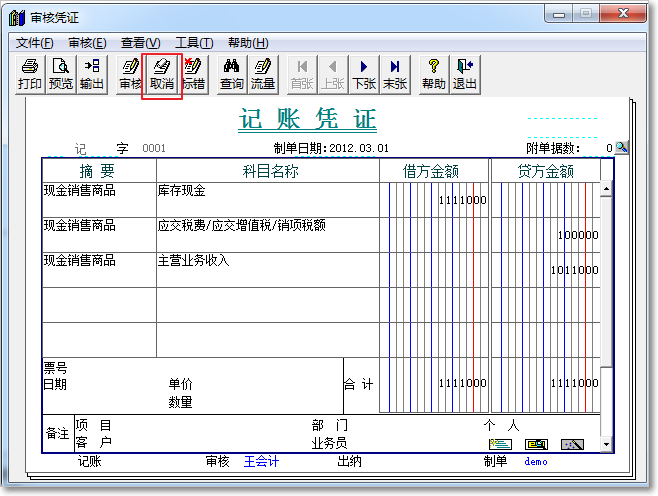The width and height of the screenshot is (658, 496).
Task: Select the 库存现金 account cell
Action: pos(268,200)
